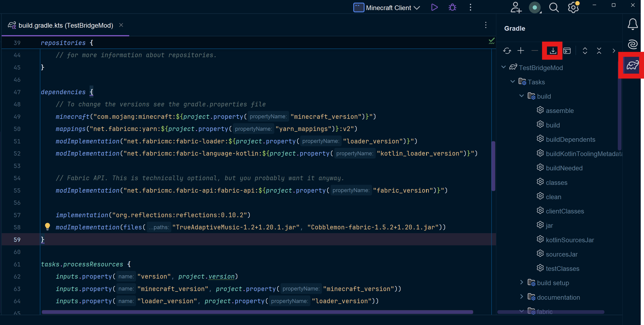Collapse the TestBridgeMod project node
644x325 pixels.
tap(504, 67)
